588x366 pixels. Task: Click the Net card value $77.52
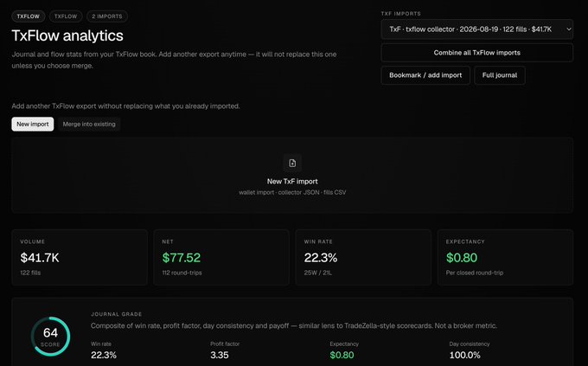(x=182, y=258)
